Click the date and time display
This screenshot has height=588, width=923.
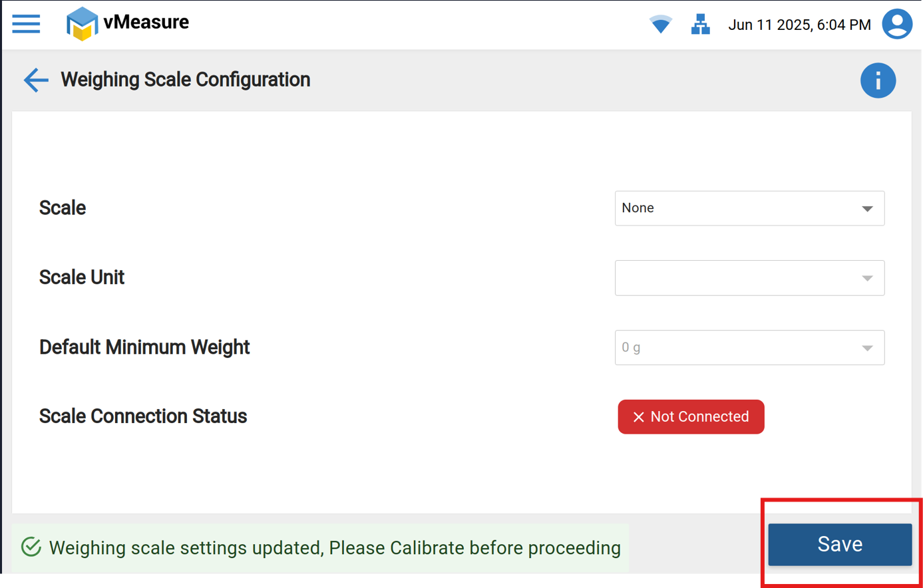799,25
